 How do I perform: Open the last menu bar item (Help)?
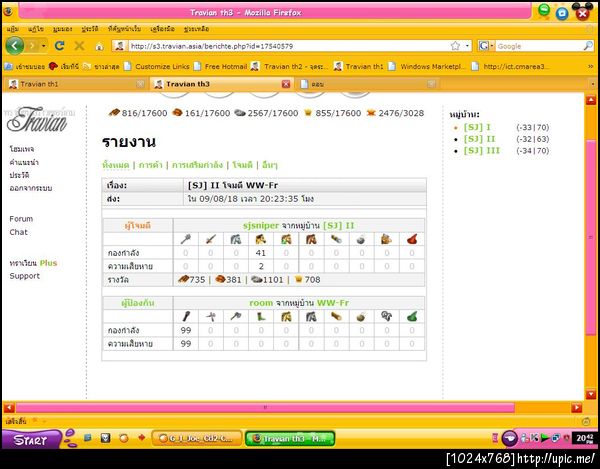tap(196, 29)
